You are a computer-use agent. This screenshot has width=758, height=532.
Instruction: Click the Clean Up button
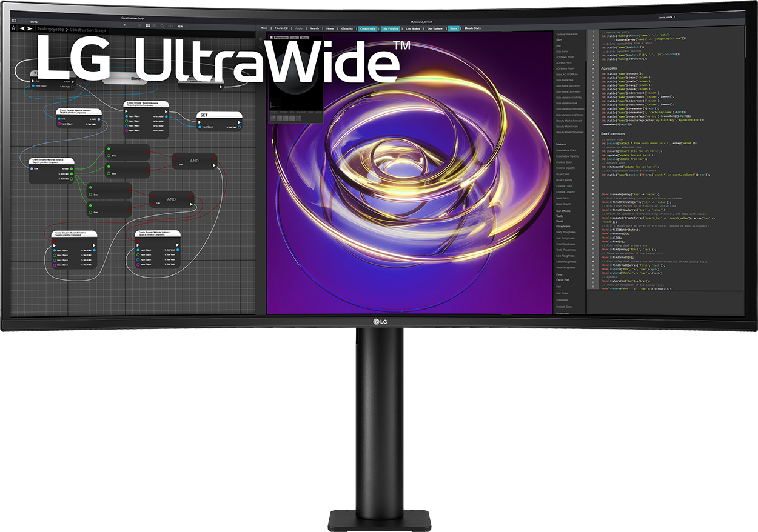347,28
